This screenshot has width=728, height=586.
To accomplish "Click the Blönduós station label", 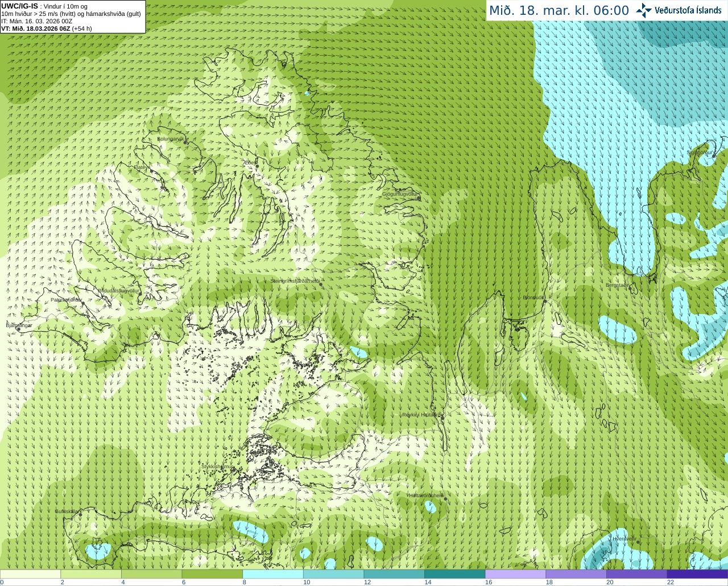I will point(533,298).
